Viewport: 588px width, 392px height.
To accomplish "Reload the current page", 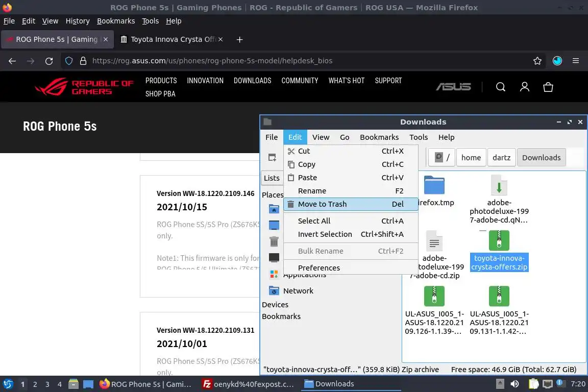I will coord(49,61).
